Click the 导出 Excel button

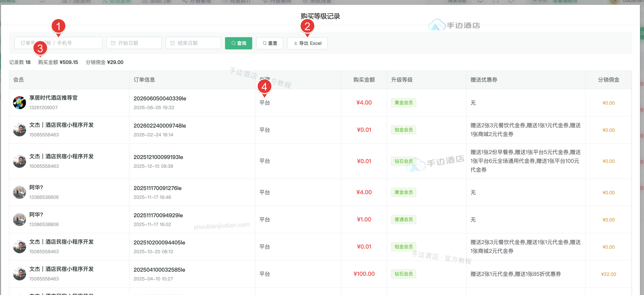[307, 43]
